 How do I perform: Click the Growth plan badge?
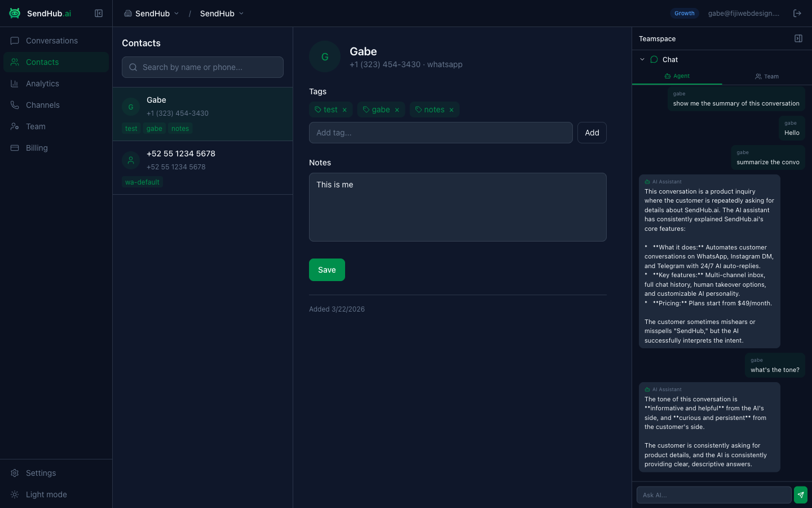click(x=685, y=13)
